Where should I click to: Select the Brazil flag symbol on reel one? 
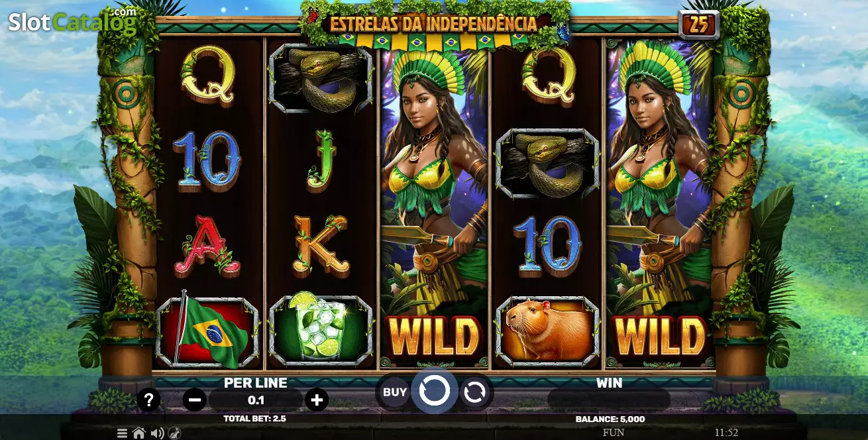[x=207, y=332]
